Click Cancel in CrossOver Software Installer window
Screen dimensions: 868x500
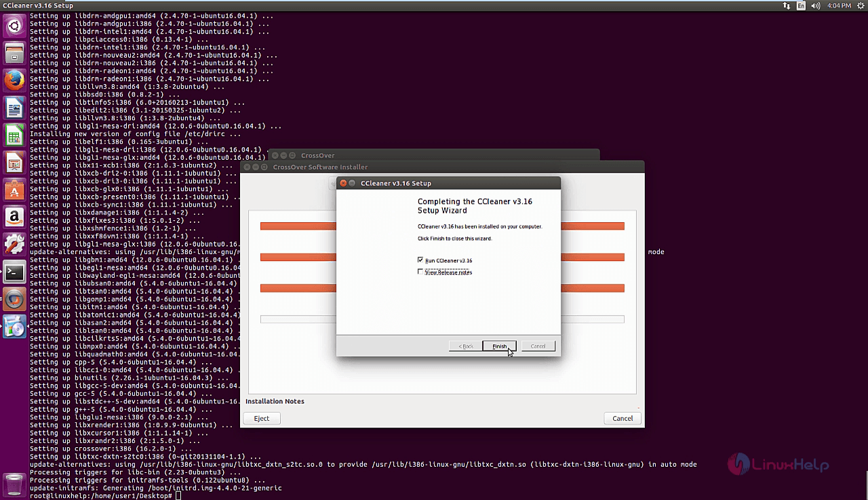tap(623, 419)
